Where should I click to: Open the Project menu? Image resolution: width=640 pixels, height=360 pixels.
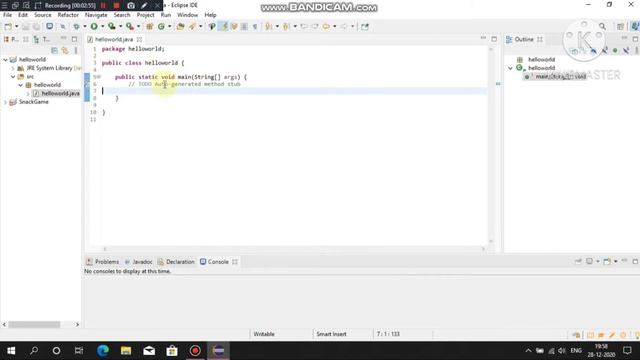pos(145,15)
